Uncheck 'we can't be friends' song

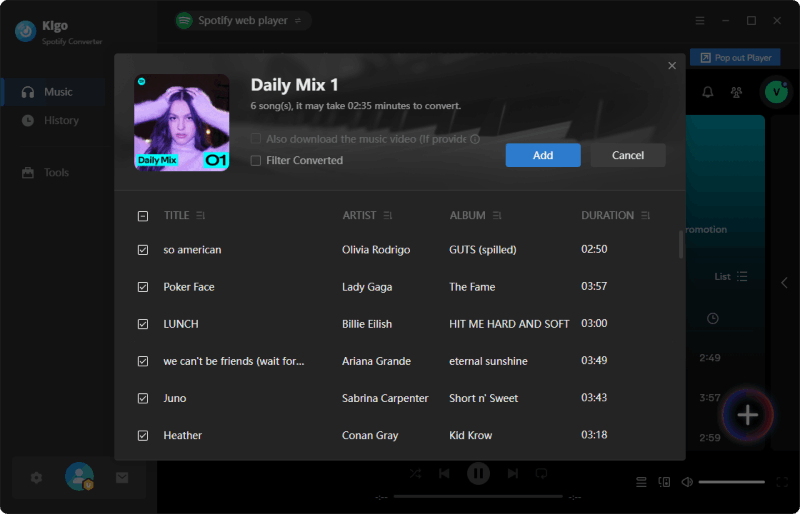click(x=143, y=361)
